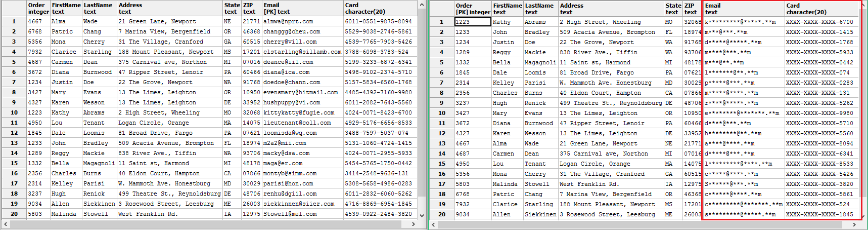This screenshot has width=868, height=230.
Task: Select the masked Email column header in right table
Action: (743, 9)
